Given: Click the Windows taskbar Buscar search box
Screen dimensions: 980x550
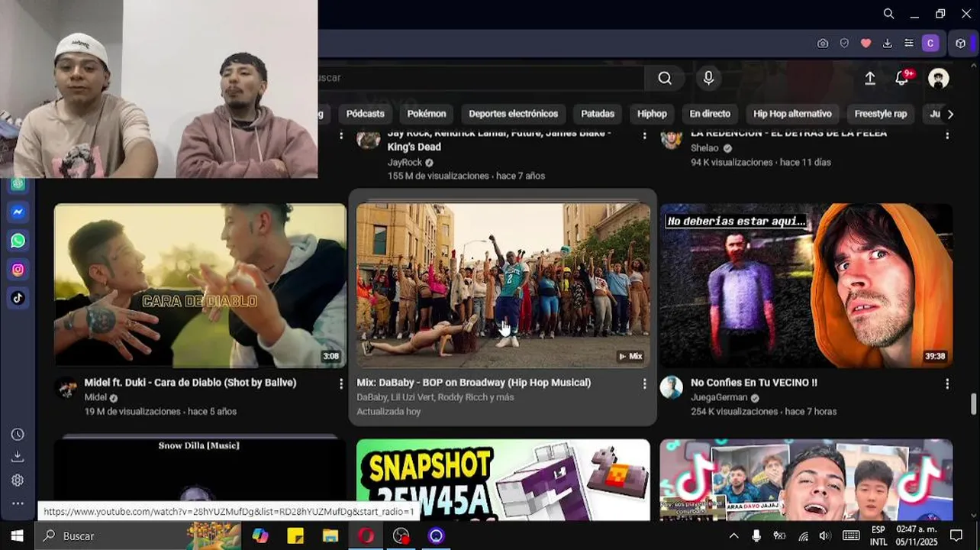Looking at the screenshot, I should (139, 535).
